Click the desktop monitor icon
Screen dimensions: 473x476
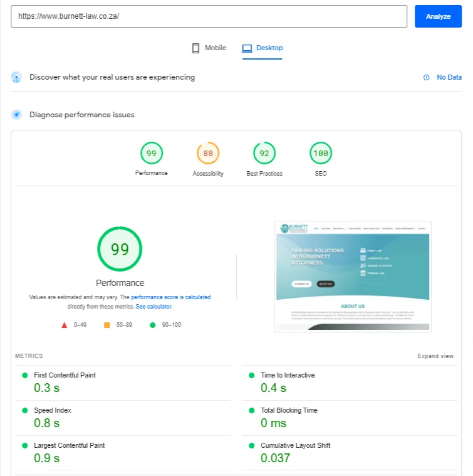pyautogui.click(x=247, y=48)
